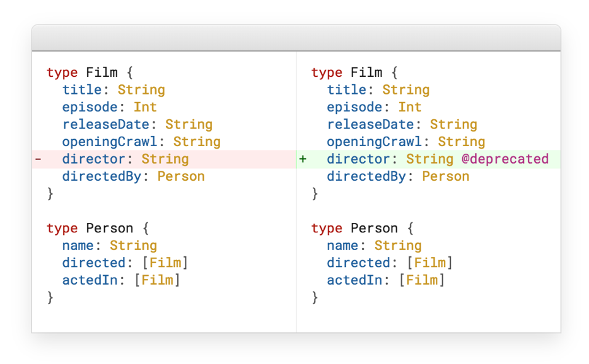Click the green plus marker on added line
Image resolution: width=589 pixels, height=364 pixels.
coord(303,159)
